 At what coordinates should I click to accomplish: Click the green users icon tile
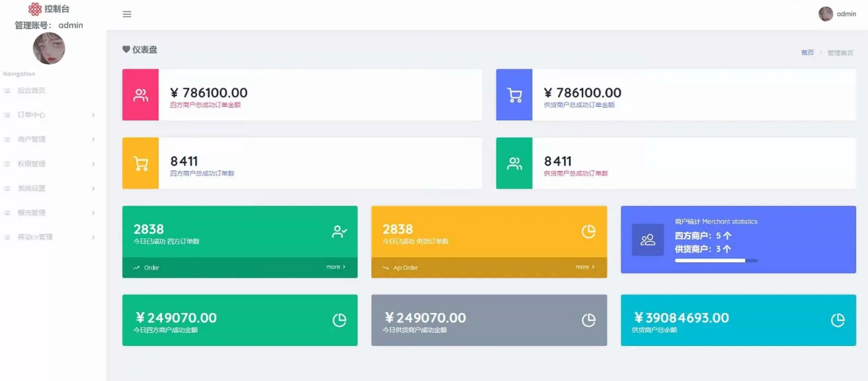(514, 163)
